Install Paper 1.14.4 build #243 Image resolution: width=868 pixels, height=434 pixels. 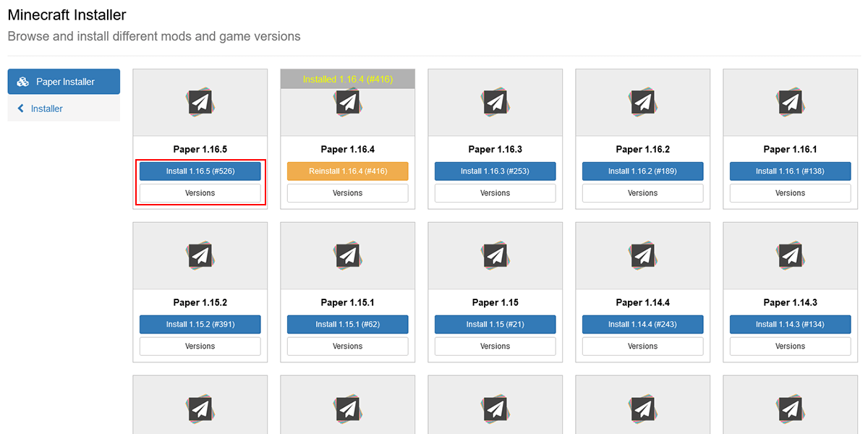pyautogui.click(x=643, y=325)
